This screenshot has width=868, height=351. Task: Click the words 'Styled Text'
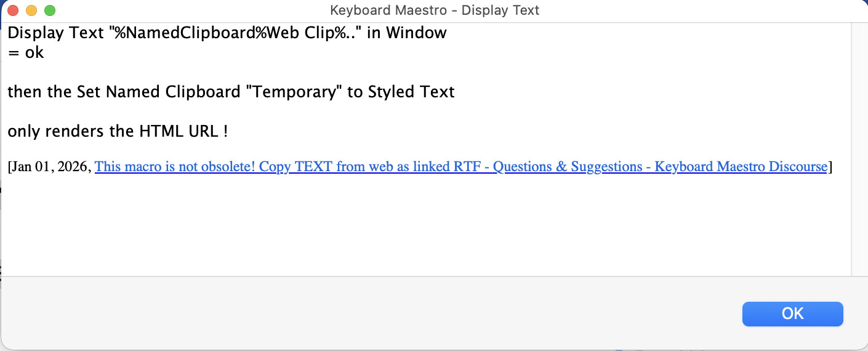pyautogui.click(x=411, y=92)
